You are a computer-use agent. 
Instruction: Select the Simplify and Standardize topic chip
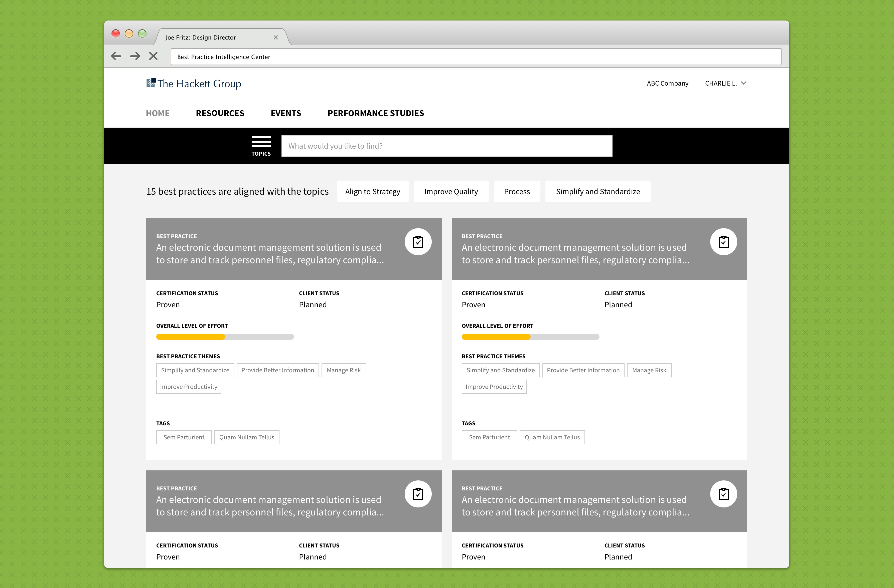point(598,191)
